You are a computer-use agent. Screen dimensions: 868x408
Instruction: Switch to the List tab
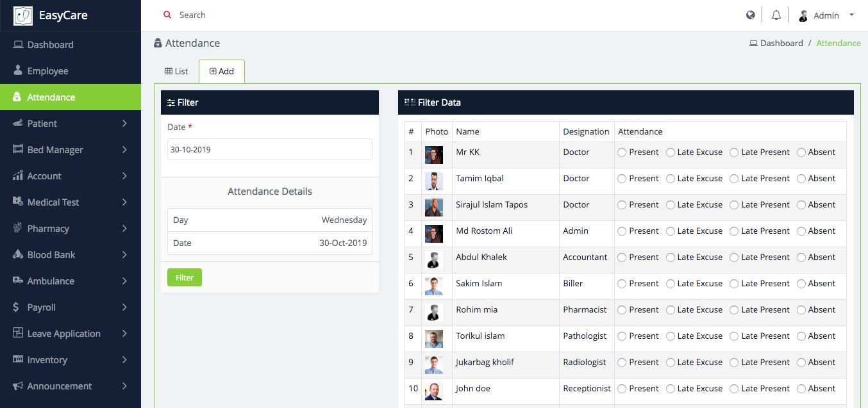176,71
